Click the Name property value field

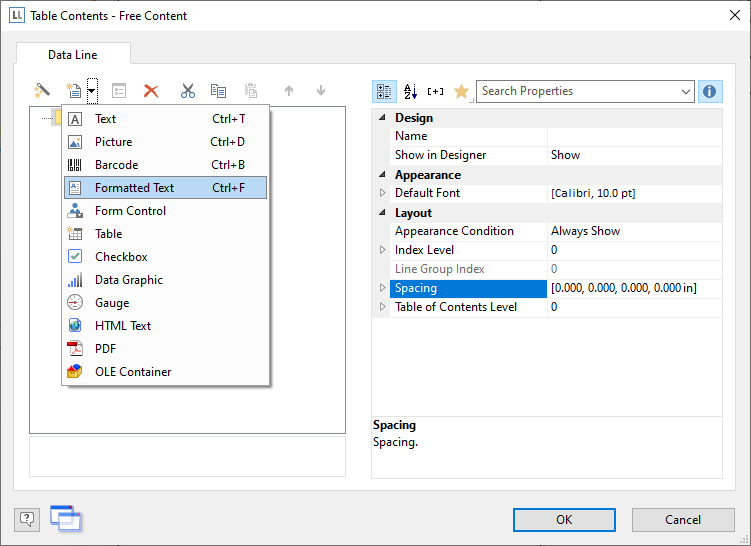(x=635, y=136)
